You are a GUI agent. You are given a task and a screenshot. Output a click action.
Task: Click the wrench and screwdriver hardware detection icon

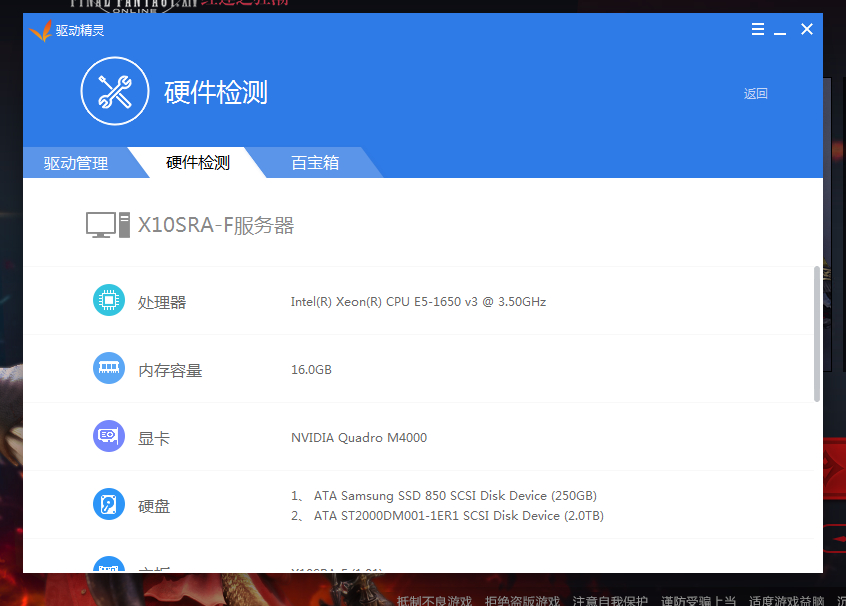115,91
